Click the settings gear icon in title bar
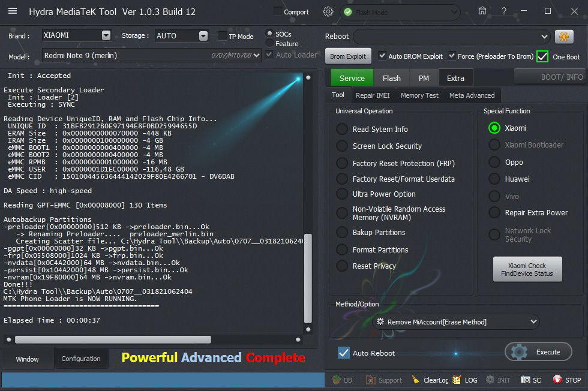The width and height of the screenshot is (588, 391). (x=328, y=11)
